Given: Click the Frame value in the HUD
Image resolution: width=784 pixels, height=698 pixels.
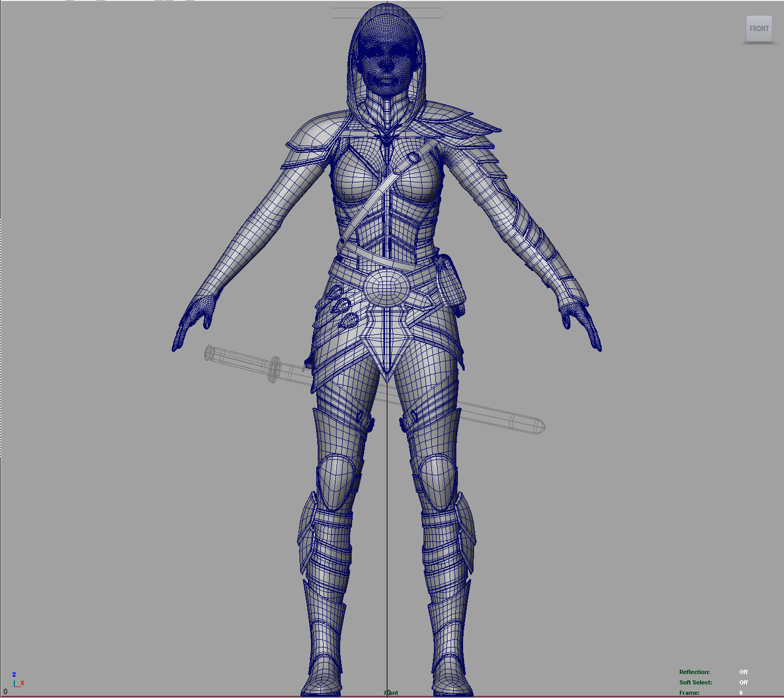Looking at the screenshot, I should 740,693.
